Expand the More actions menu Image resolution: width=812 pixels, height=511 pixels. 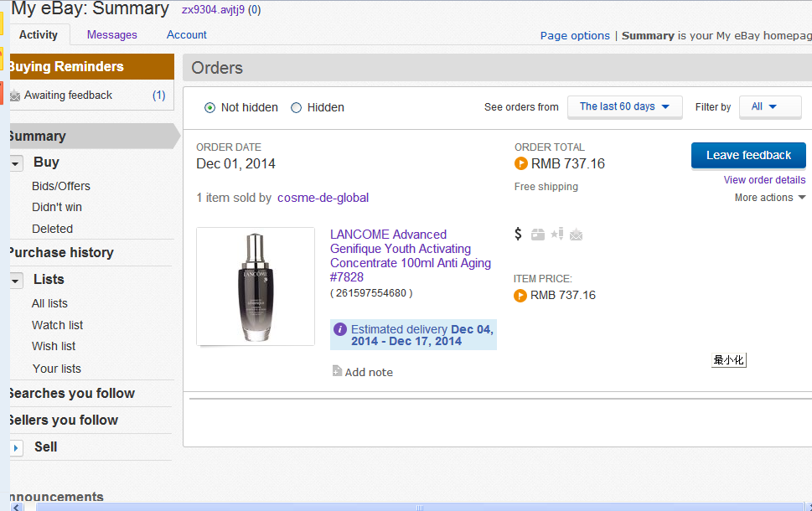770,198
